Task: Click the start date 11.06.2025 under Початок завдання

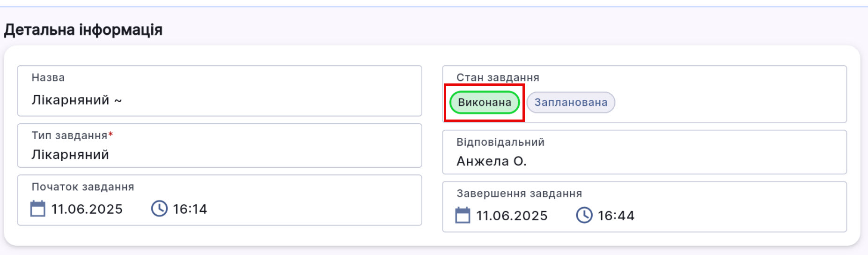Action: coord(87,209)
